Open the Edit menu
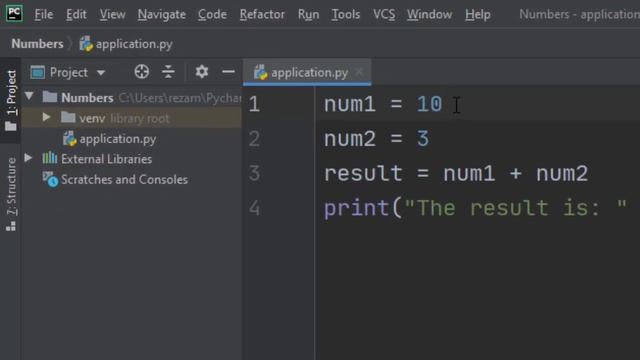The height and width of the screenshot is (360, 640). [x=76, y=15]
